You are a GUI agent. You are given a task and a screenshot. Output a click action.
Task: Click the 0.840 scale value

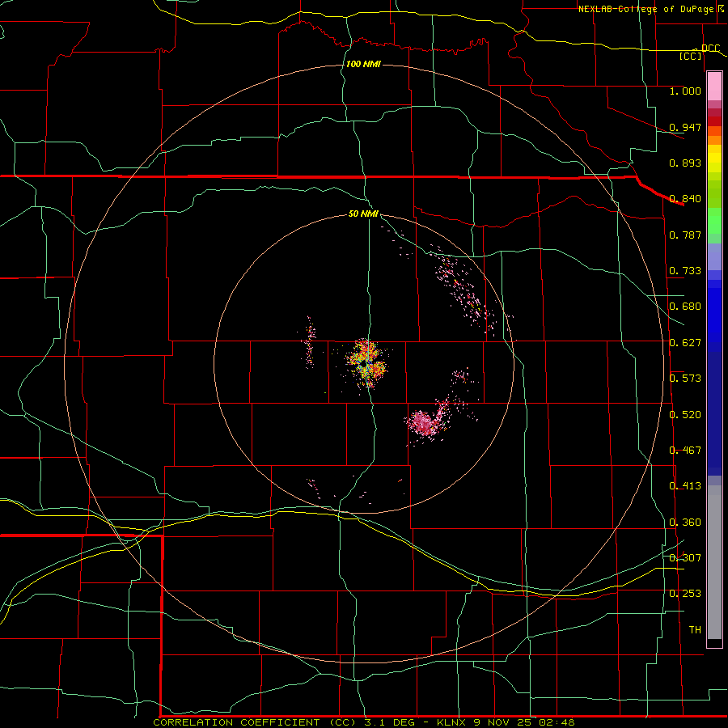[685, 199]
